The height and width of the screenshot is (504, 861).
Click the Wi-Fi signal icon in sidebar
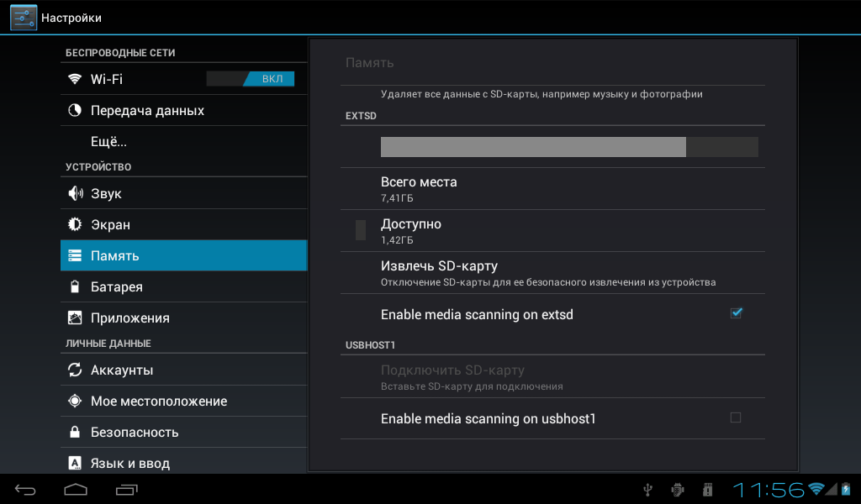(x=75, y=78)
